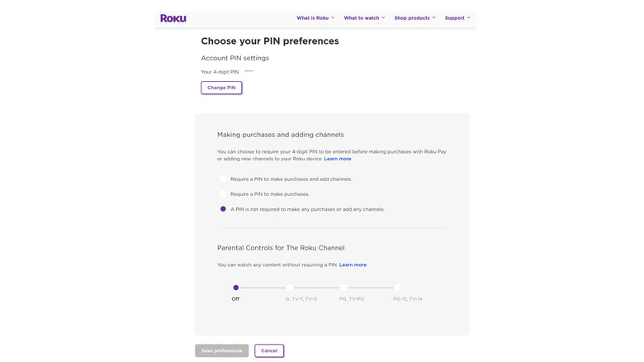Expand the What to watch chevron
Image resolution: width=644 pixels, height=362 pixels.
click(383, 17)
